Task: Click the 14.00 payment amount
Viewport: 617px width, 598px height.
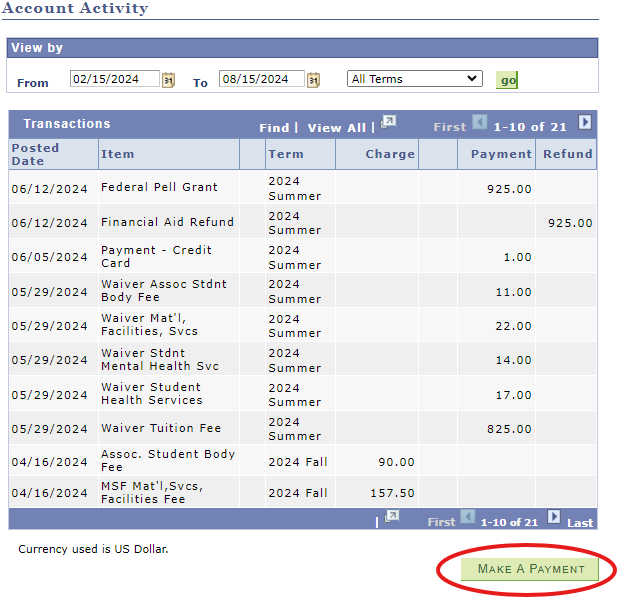Action: (x=514, y=360)
